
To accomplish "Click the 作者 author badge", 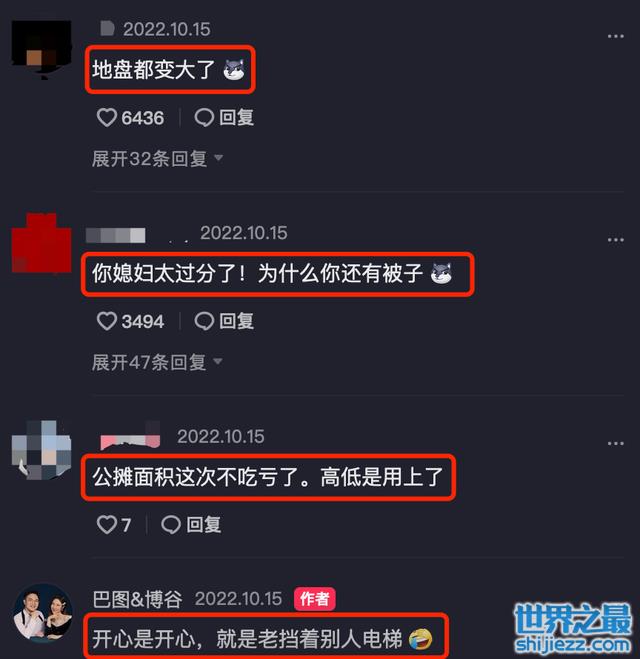I will (x=315, y=599).
